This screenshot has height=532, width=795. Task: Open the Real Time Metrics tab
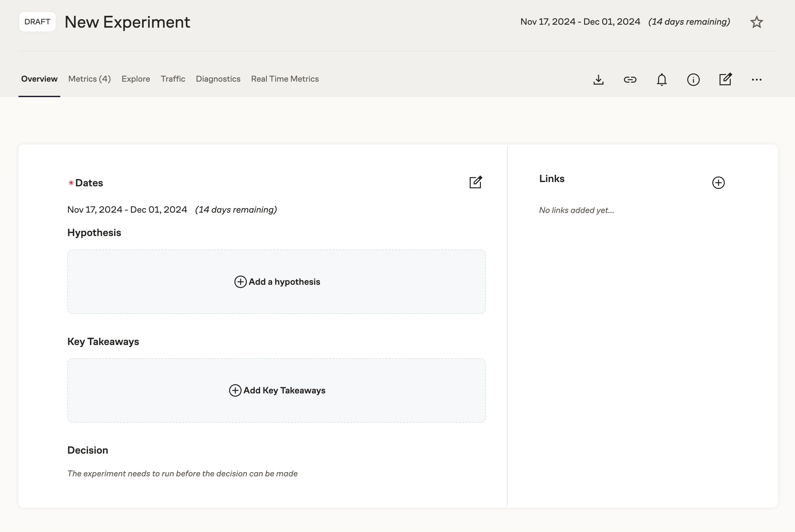pyautogui.click(x=284, y=79)
